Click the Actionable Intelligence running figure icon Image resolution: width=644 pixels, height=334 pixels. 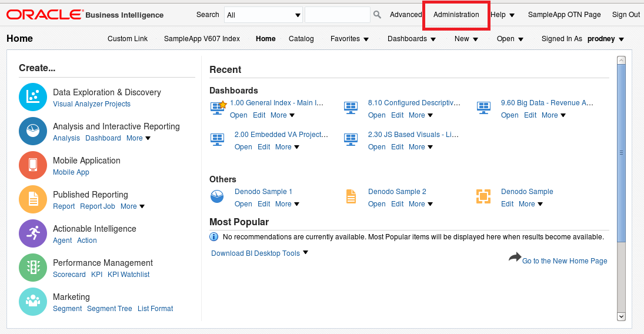click(33, 233)
